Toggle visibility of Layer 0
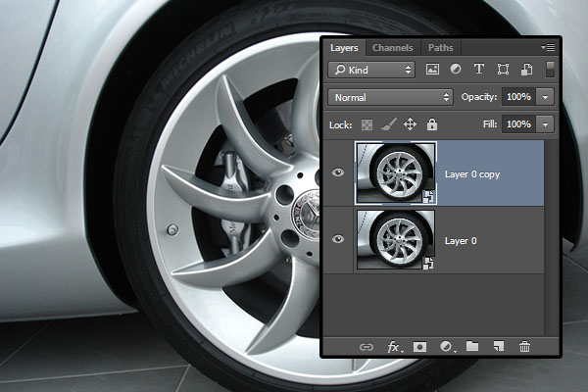The width and height of the screenshot is (588, 392). point(338,239)
